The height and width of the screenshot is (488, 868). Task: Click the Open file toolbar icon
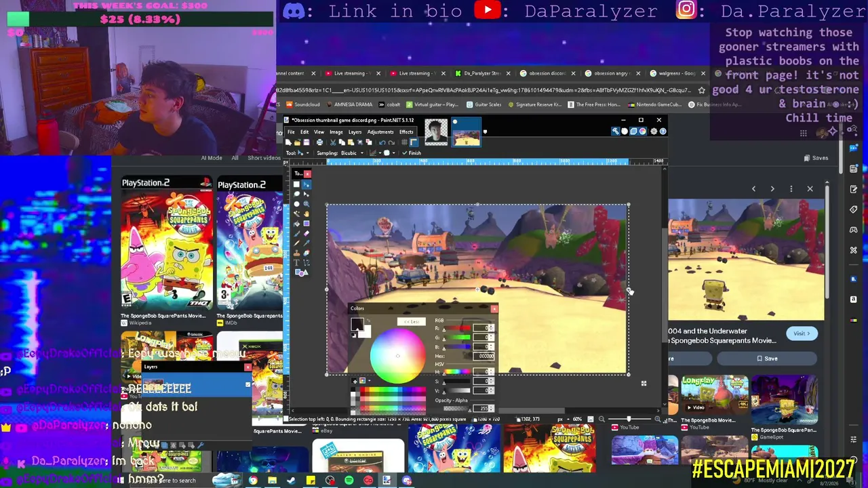point(297,142)
